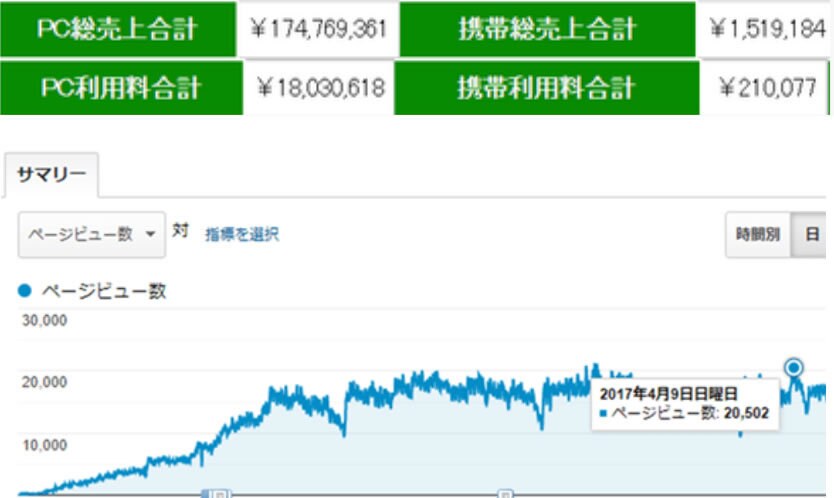Click the 10,000 axis label

click(x=45, y=445)
